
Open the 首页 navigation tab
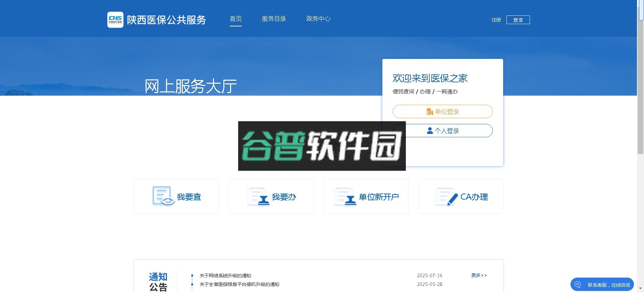pos(235,19)
